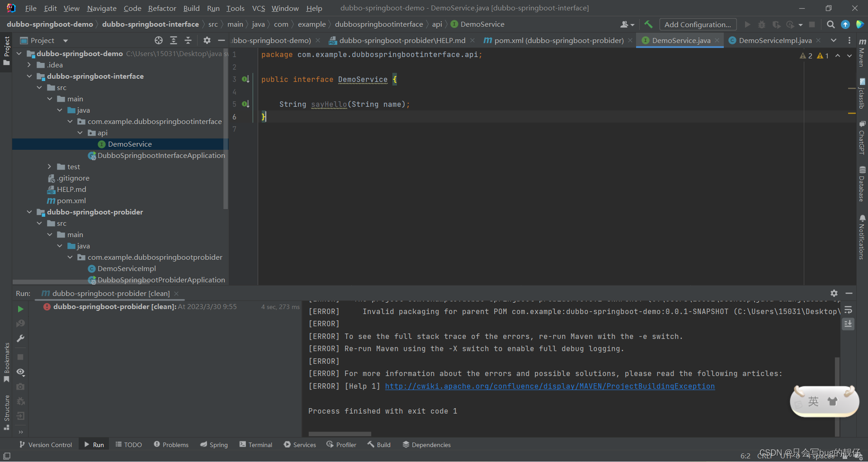This screenshot has width=868, height=462.
Task: Open the VCS menu
Action: 259,8
